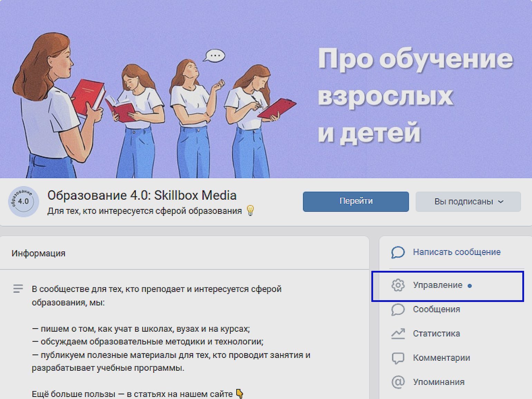Open the Сообщения menu item
This screenshot has height=399, width=532.
tap(436, 309)
